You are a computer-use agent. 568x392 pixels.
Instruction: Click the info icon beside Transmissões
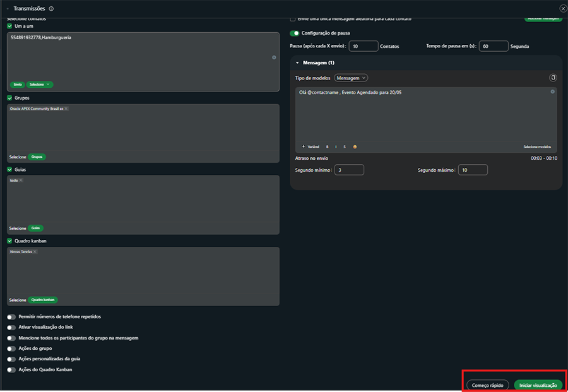click(51, 9)
